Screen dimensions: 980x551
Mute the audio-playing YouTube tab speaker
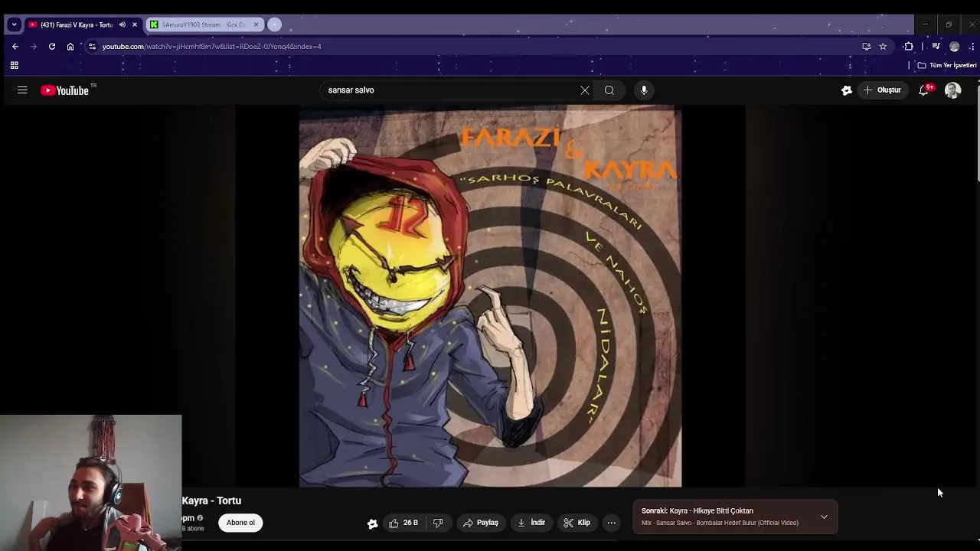coord(122,24)
